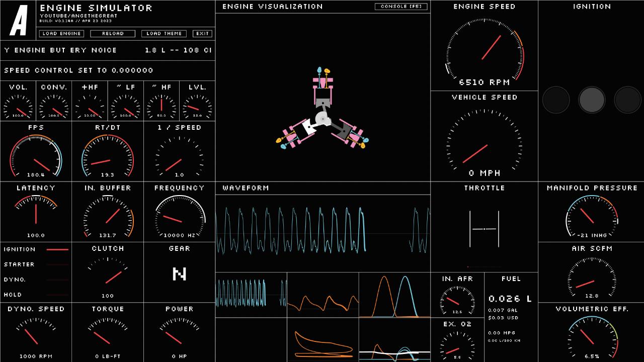Toggle the Ignition switch line

tap(57, 249)
